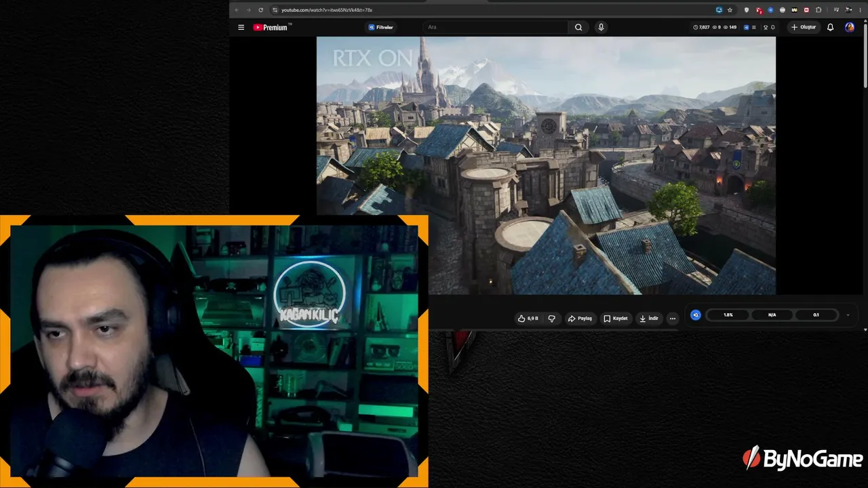868x488 pixels.
Task: Open the gray round extension icon
Action: tap(783, 10)
